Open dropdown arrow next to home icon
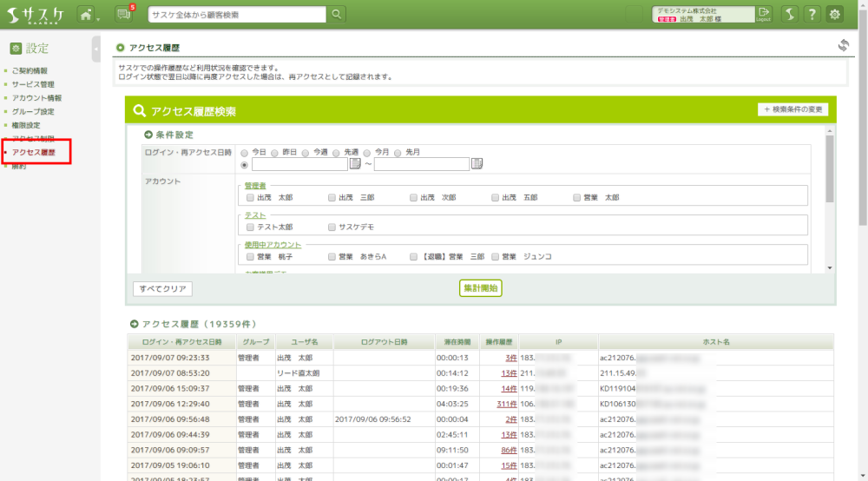Image resolution: width=868 pixels, height=481 pixels. [98, 16]
